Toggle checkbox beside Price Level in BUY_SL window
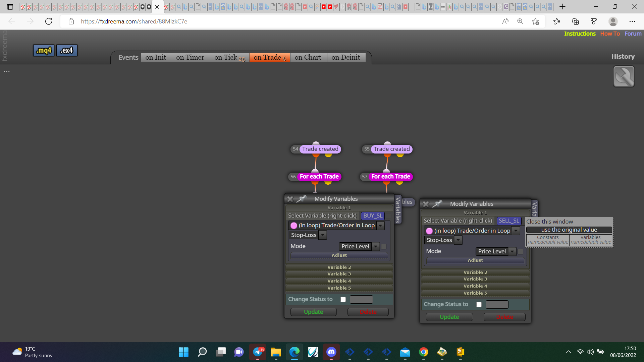This screenshot has height=362, width=644. click(384, 246)
